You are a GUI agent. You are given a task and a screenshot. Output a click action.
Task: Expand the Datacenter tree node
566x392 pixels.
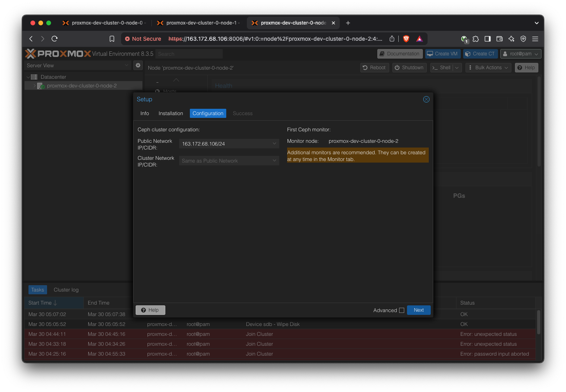click(28, 77)
